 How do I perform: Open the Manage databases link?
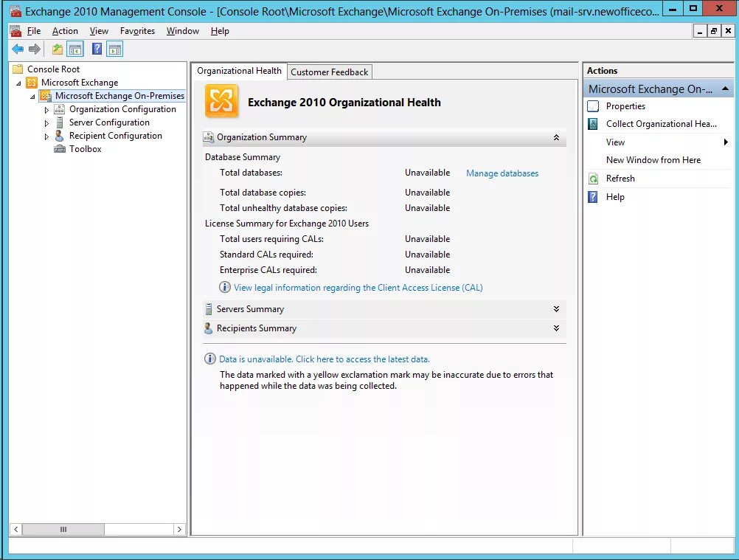[x=502, y=173]
